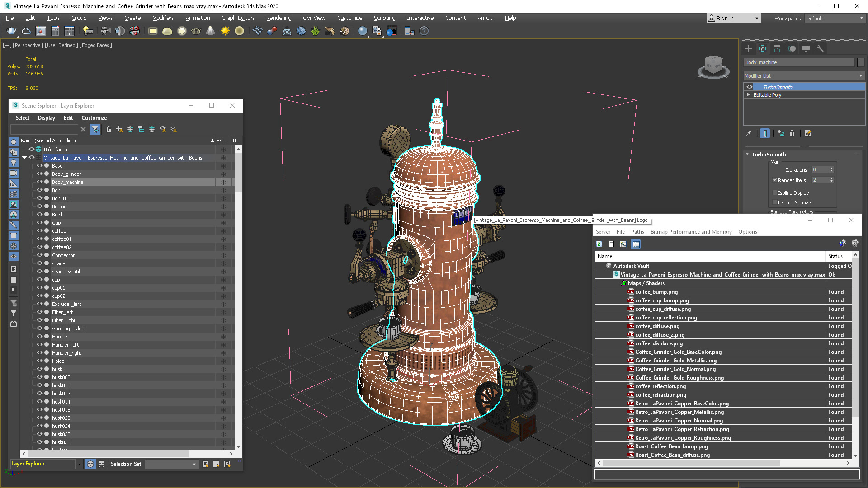Enable the Explicit Normals checkbox
The height and width of the screenshot is (488, 868).
[775, 202]
